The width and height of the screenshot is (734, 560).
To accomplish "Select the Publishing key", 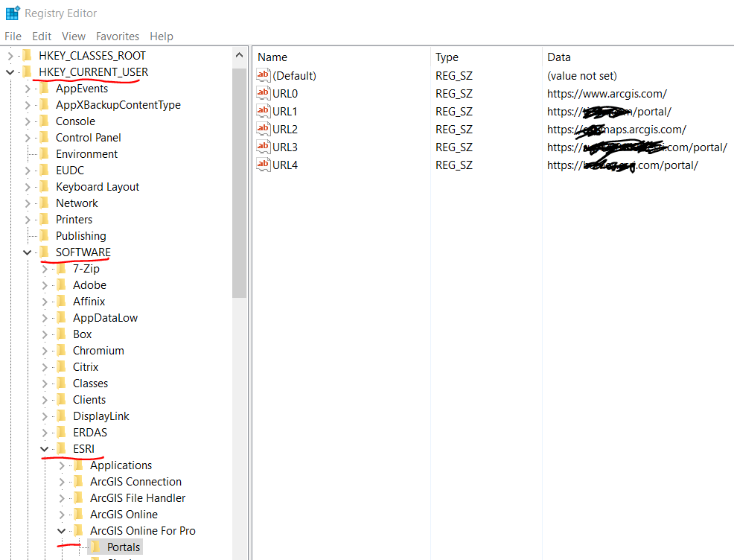I will click(81, 236).
